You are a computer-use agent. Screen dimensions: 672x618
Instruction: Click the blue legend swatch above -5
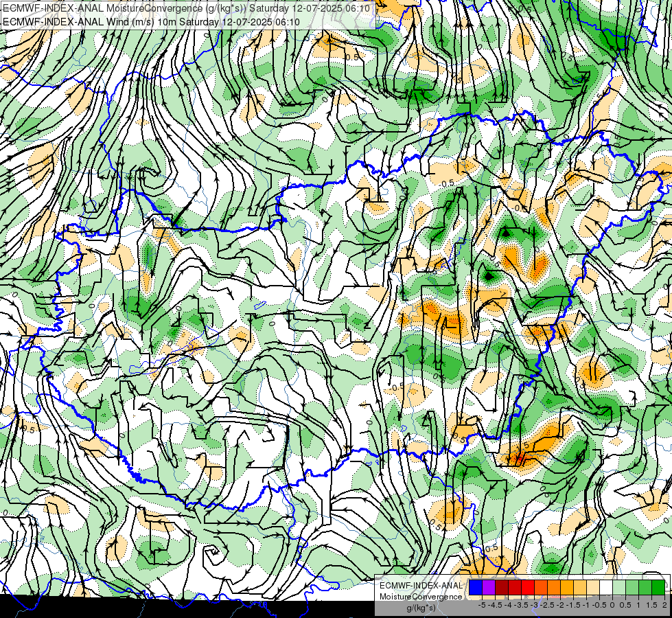476,587
